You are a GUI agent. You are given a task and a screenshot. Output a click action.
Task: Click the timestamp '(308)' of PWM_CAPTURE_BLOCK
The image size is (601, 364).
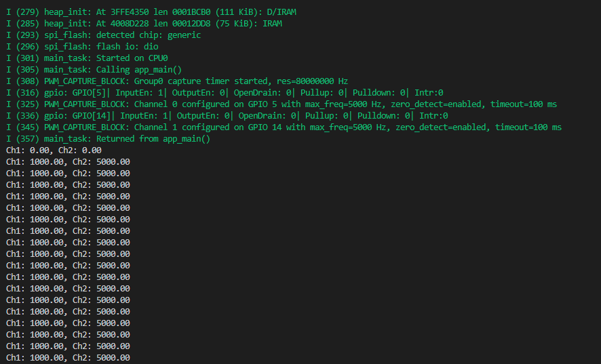pyautogui.click(x=27, y=81)
